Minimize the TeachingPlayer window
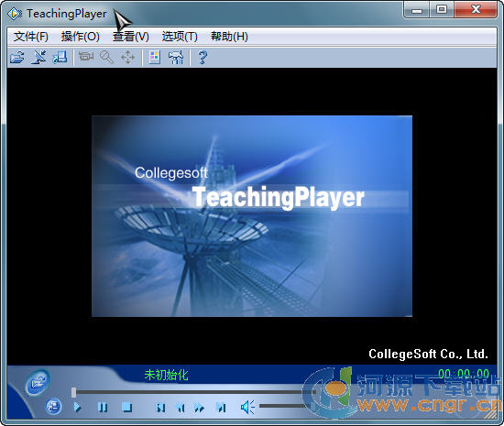Screen dimensions: 504x426 click(x=417, y=10)
